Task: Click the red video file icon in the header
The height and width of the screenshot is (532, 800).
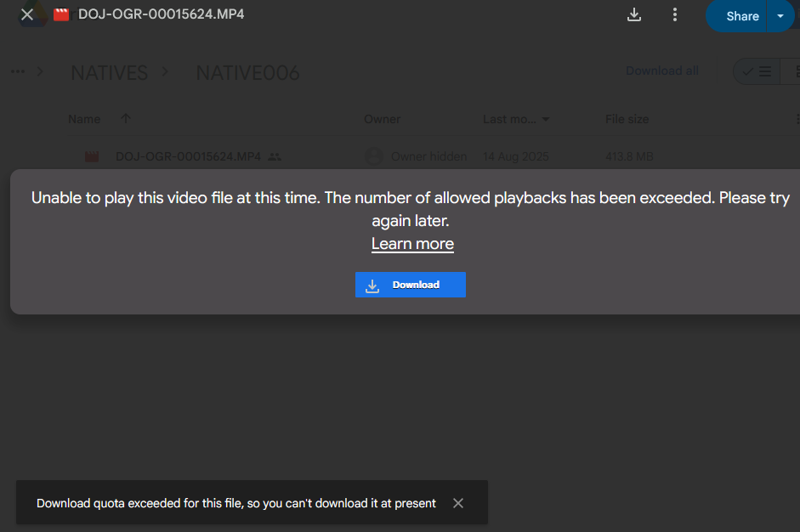Action: click(x=61, y=14)
